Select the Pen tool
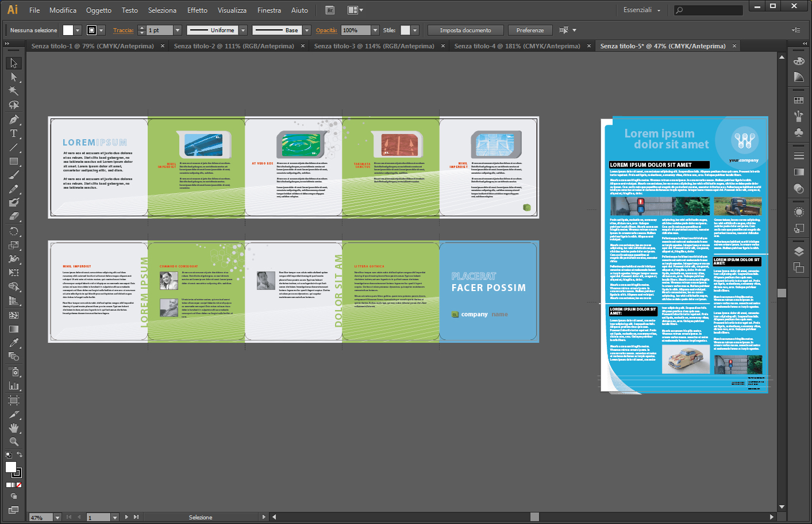 (14, 120)
